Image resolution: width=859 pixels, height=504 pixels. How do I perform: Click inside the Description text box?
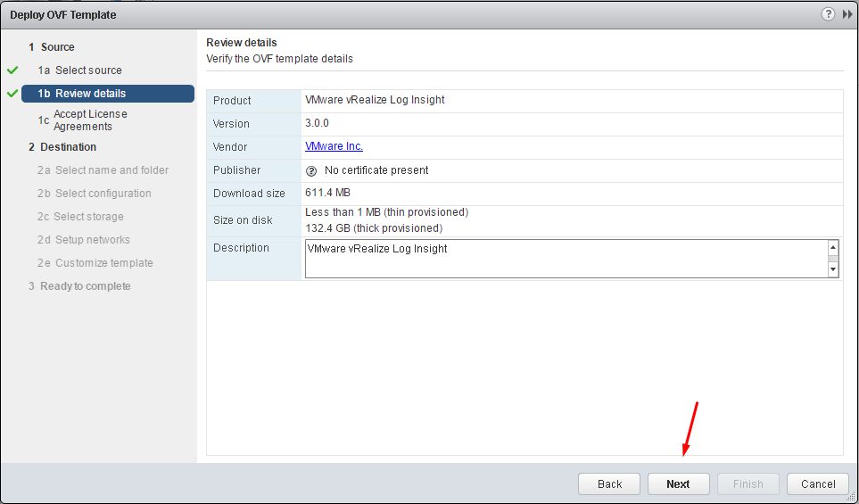(566, 259)
